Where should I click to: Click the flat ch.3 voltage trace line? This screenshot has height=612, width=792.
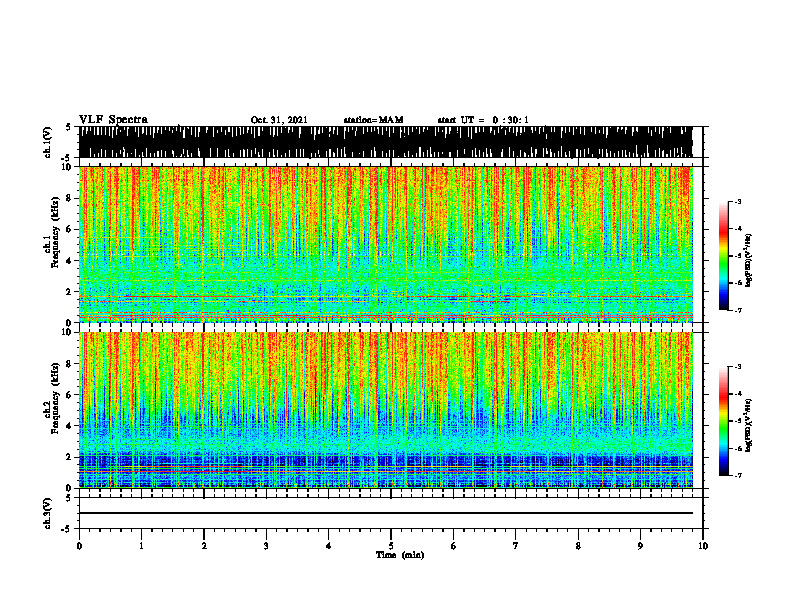pos(386,513)
